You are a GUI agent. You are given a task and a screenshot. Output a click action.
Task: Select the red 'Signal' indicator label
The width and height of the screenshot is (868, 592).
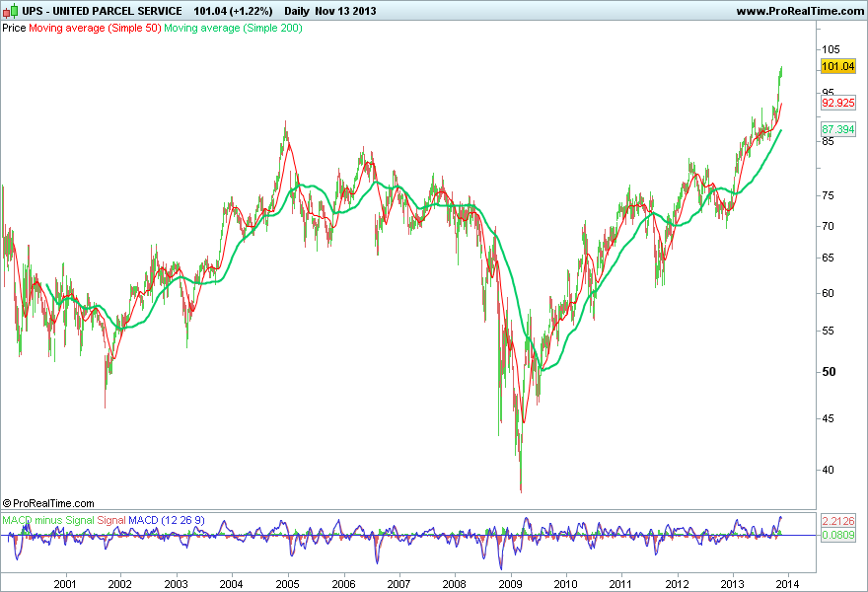pyautogui.click(x=111, y=521)
